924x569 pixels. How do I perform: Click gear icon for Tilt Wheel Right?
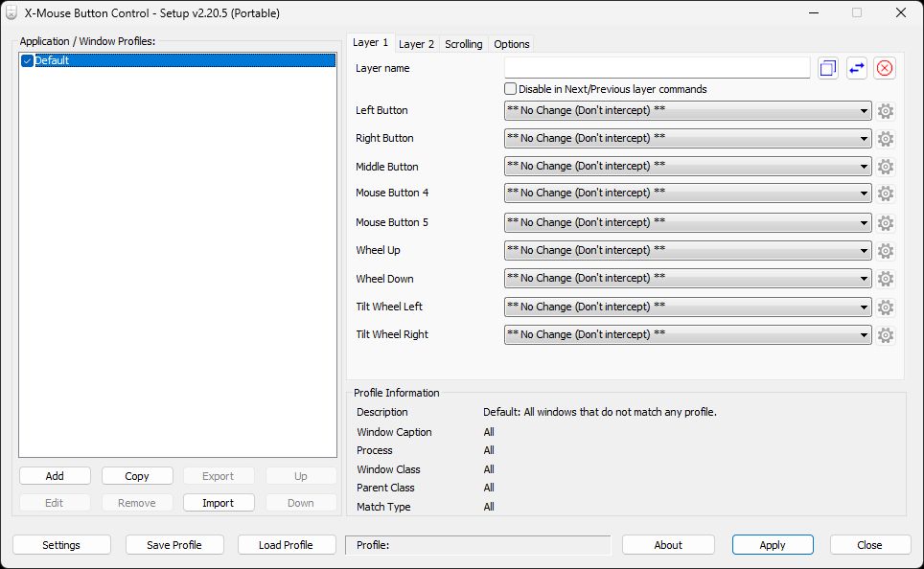(886, 335)
